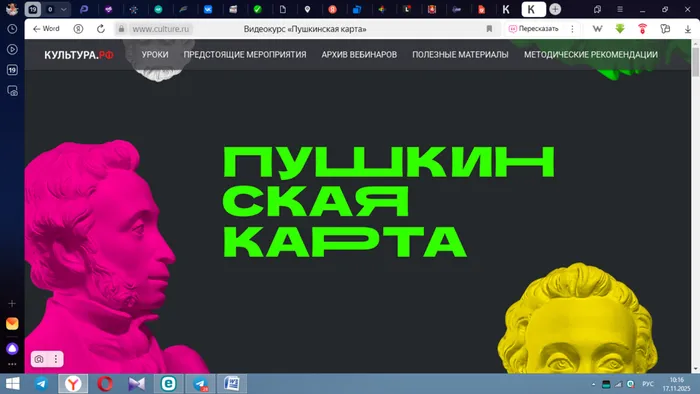The height and width of the screenshot is (394, 700).
Task: Open the tab counter showing 19
Action: tap(33, 9)
